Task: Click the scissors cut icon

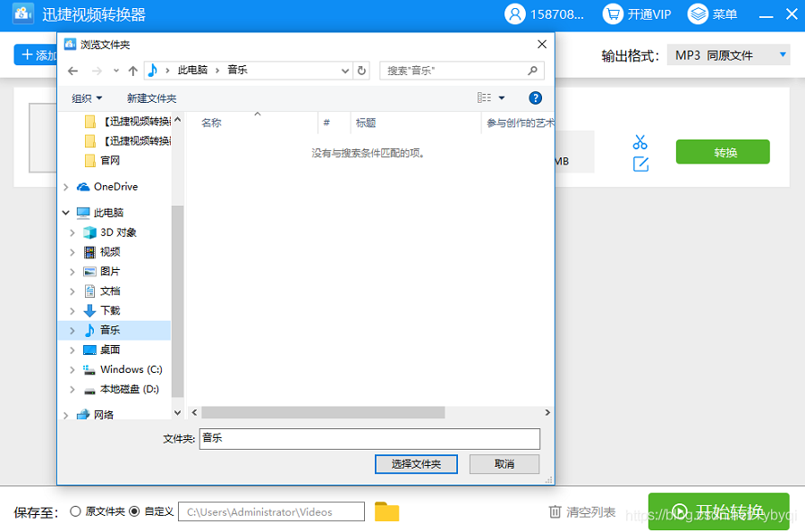Action: coord(640,141)
